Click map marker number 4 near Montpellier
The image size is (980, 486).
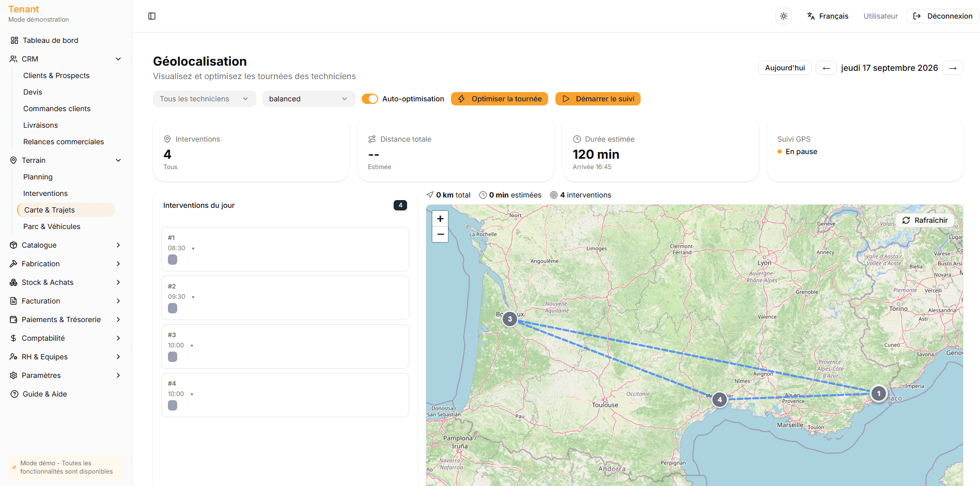pos(720,400)
